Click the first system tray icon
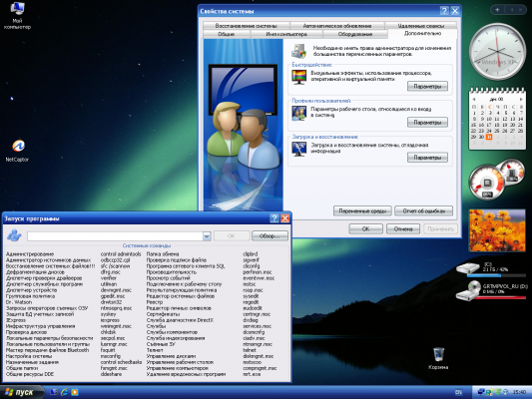Viewport: 532px width, 399px height. 481,392
